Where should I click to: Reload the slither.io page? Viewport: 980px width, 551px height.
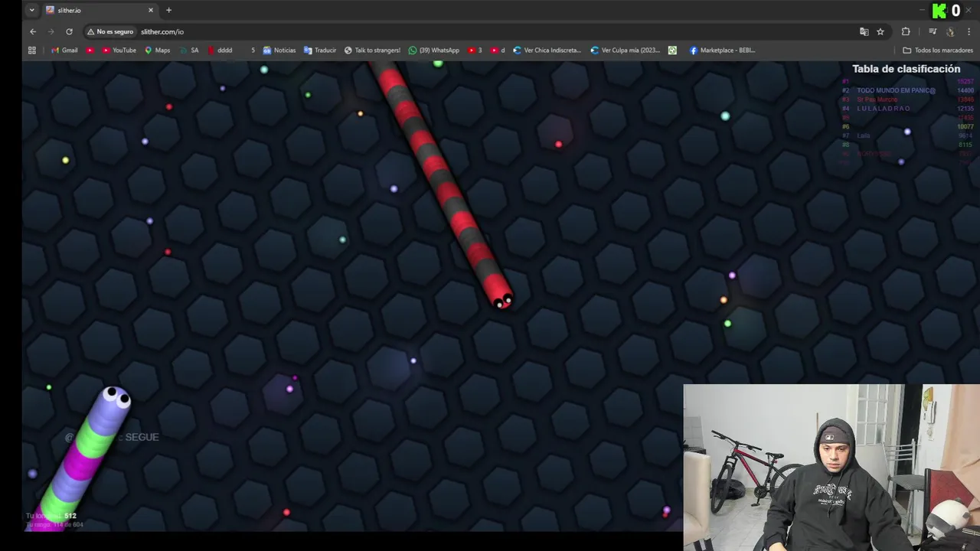[69, 31]
